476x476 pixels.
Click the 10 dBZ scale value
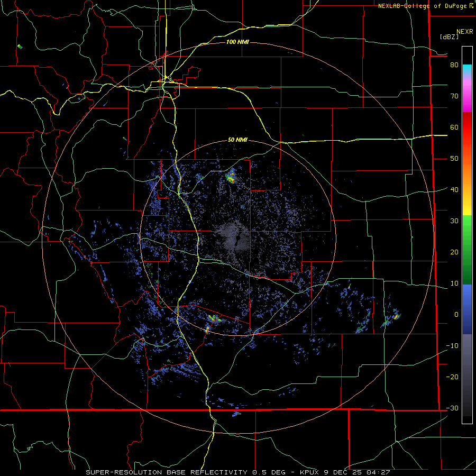[454, 283]
